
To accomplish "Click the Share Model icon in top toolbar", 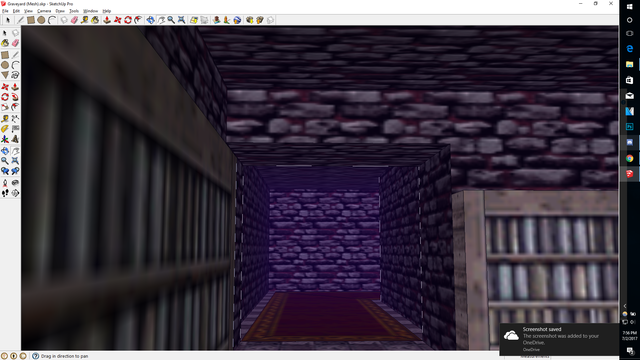I will 260,20.
